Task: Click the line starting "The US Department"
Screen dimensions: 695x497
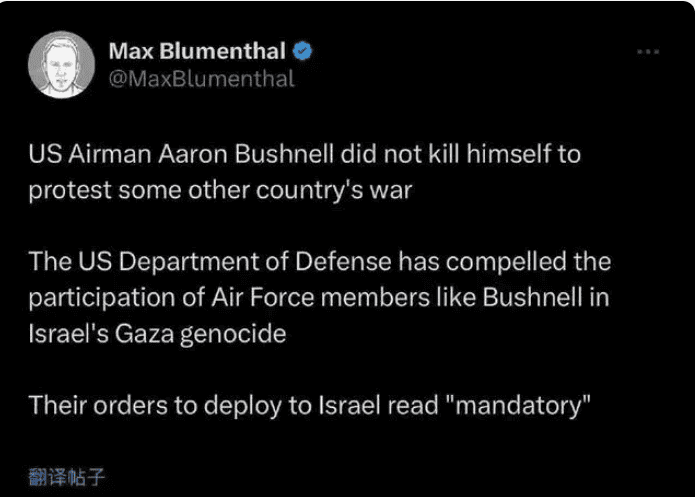Action: pyautogui.click(x=320, y=261)
